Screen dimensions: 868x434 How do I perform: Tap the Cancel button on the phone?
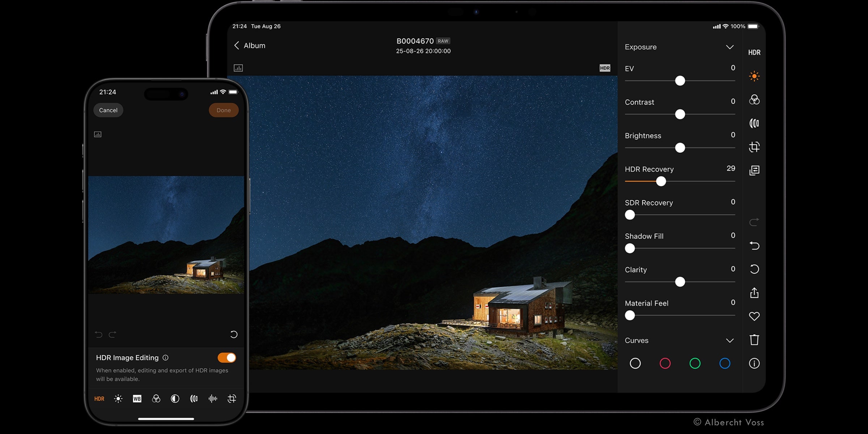108,110
